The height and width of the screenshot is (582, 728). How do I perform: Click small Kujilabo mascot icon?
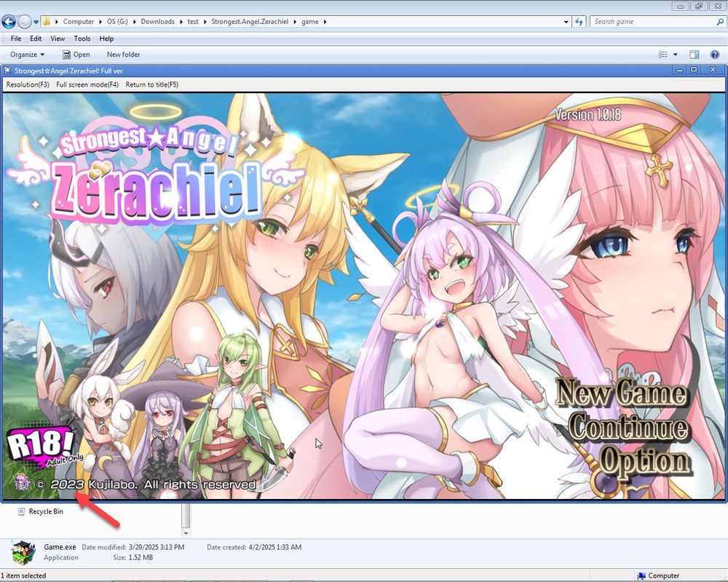[x=21, y=482]
